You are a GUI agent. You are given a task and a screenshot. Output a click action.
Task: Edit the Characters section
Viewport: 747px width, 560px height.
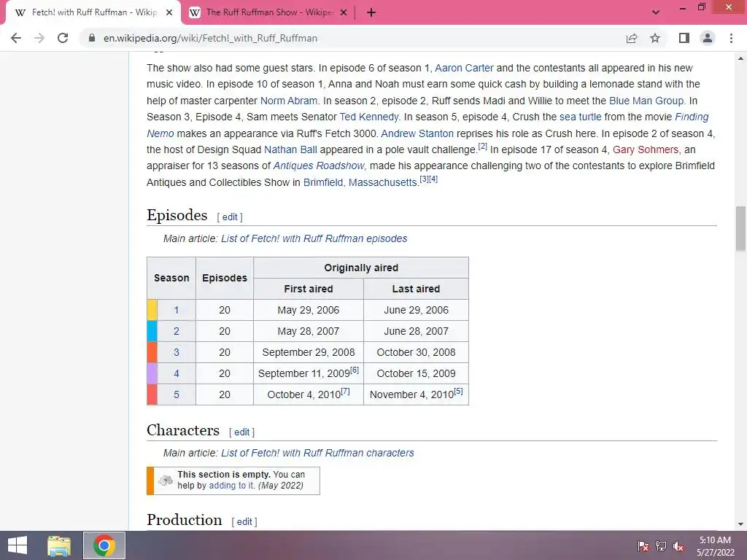click(x=241, y=432)
